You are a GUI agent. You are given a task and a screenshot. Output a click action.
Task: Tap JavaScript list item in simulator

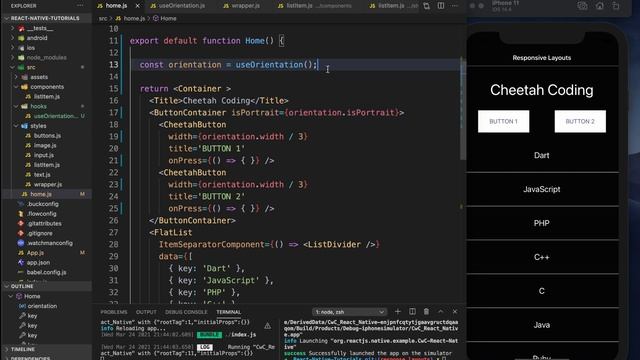pos(542,189)
